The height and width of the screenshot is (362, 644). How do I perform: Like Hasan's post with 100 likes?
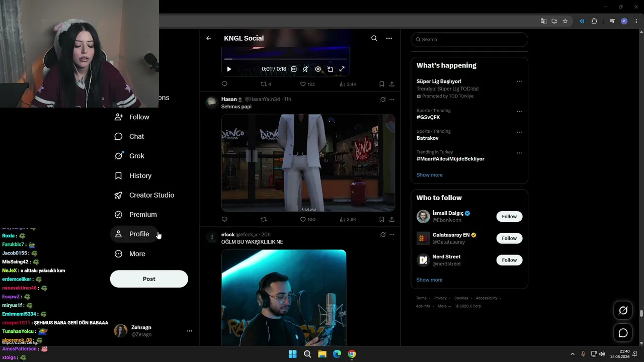point(307,219)
